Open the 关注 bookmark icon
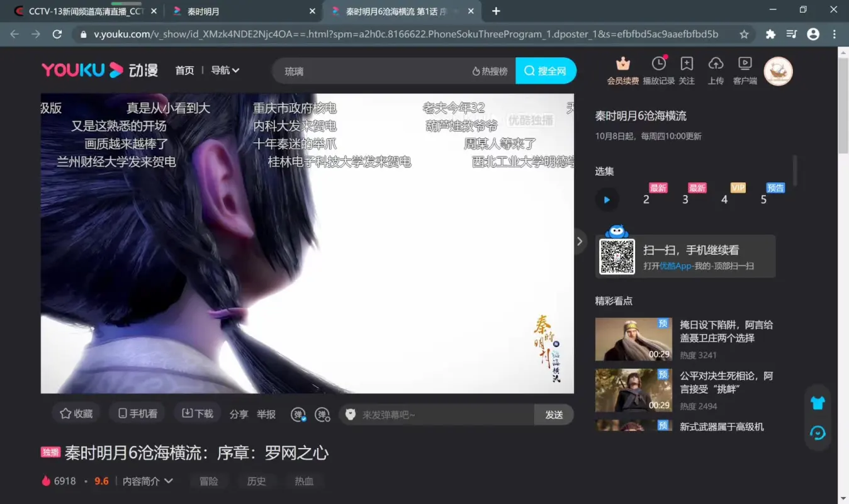 (x=687, y=64)
